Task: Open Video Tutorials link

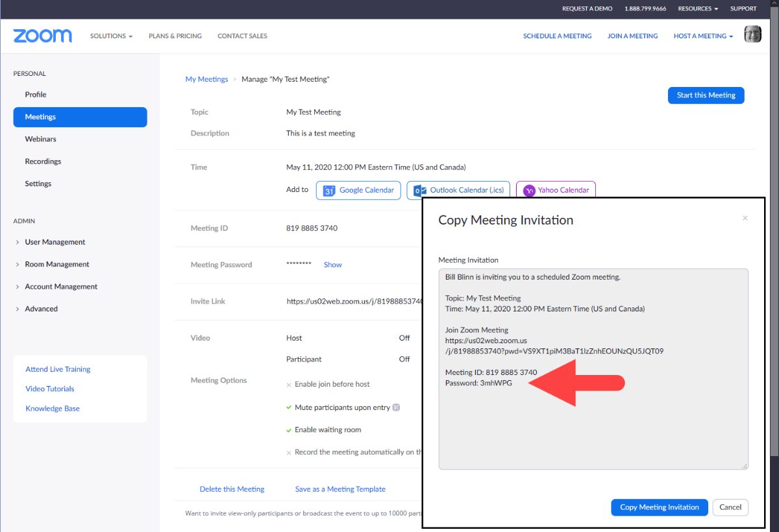Action: (x=50, y=389)
